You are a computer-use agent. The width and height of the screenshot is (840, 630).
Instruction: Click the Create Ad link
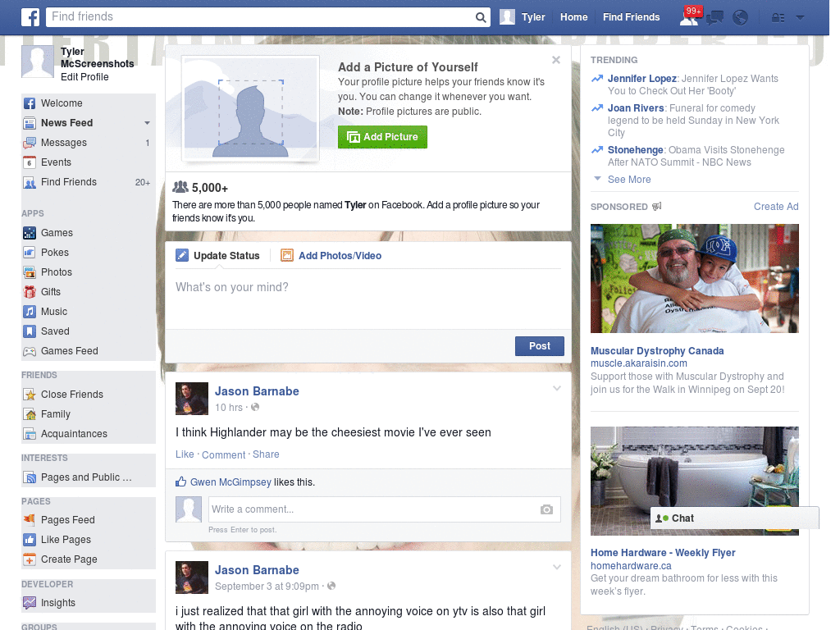point(776,207)
